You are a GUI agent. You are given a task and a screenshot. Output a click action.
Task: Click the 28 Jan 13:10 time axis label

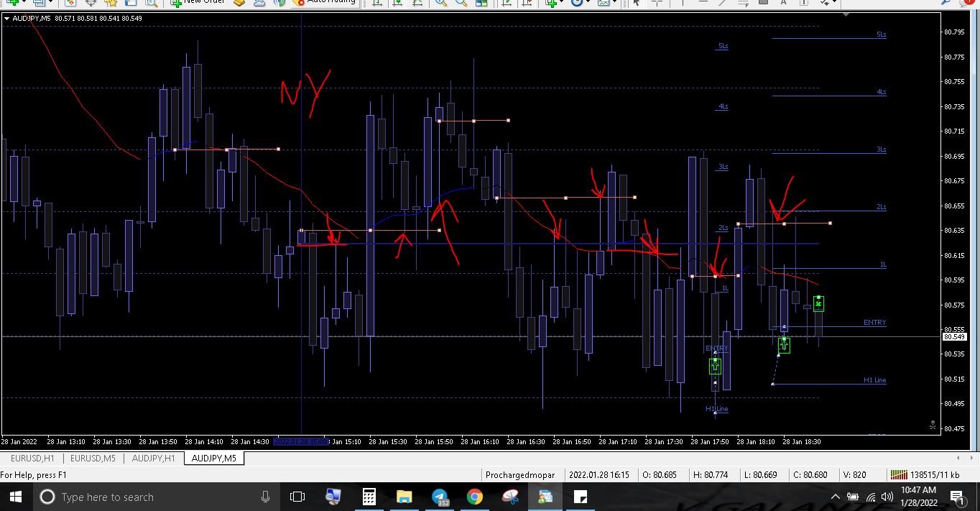click(x=66, y=441)
